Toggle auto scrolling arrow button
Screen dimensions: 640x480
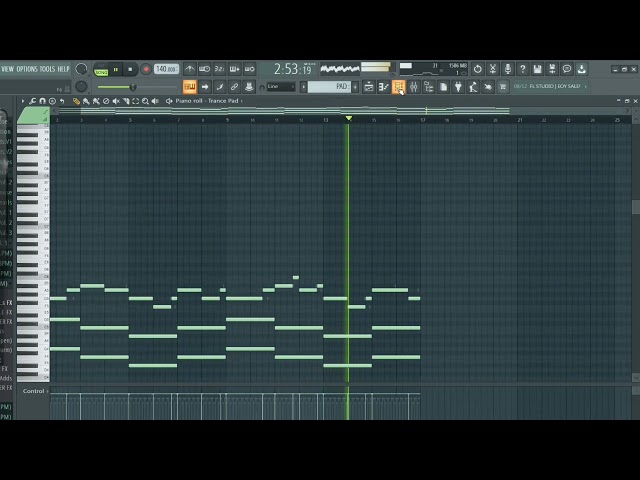pos(205,87)
